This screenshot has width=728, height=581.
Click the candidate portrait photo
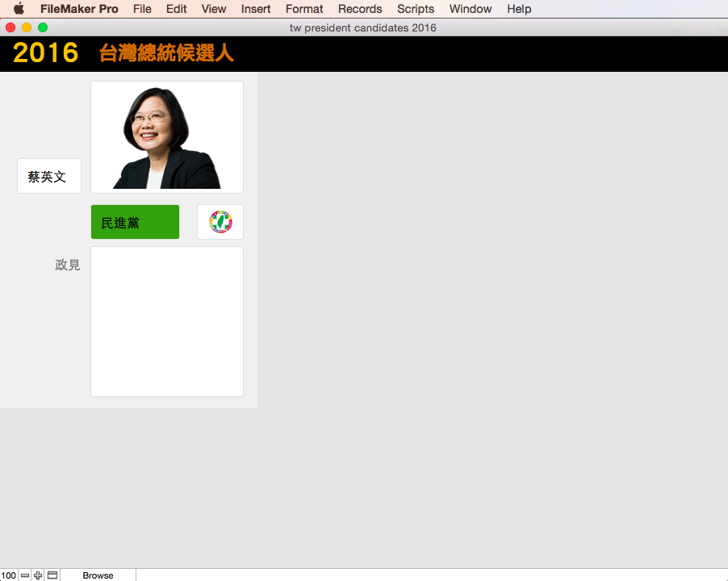[167, 137]
